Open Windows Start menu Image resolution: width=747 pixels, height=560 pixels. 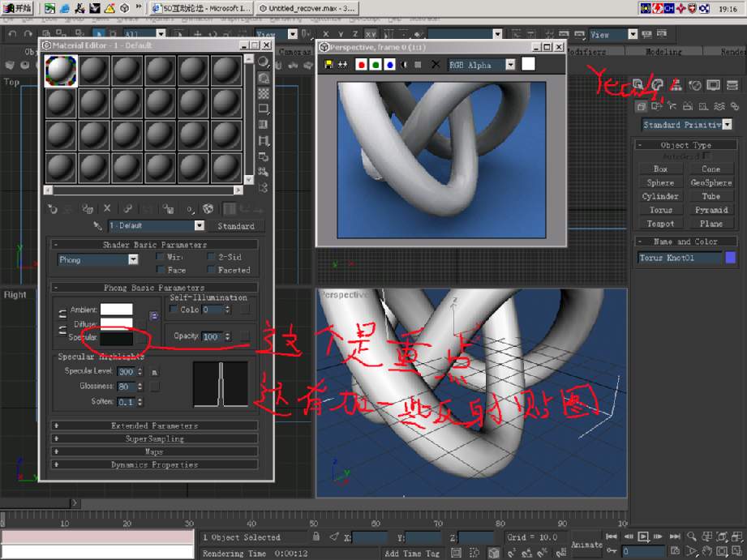[x=17, y=8]
